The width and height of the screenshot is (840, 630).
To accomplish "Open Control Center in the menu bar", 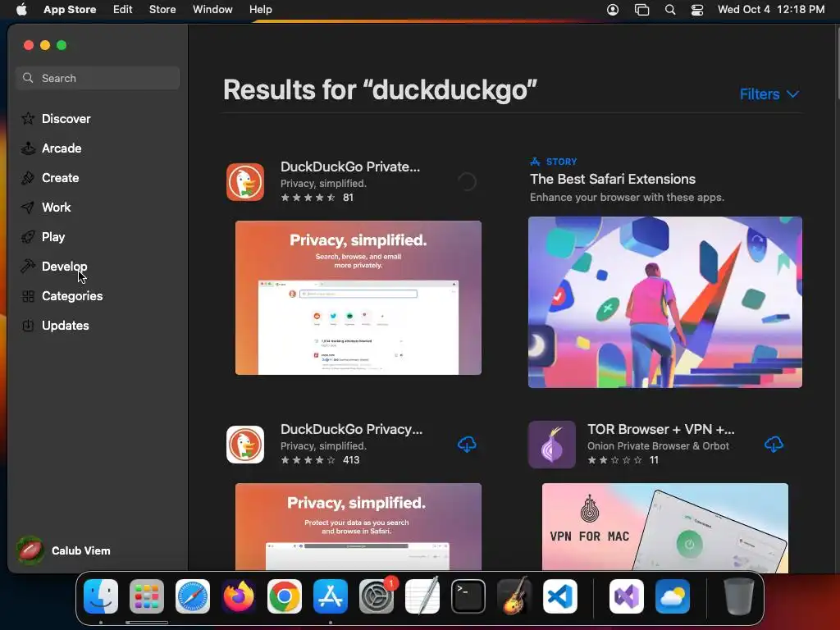I will point(697,10).
